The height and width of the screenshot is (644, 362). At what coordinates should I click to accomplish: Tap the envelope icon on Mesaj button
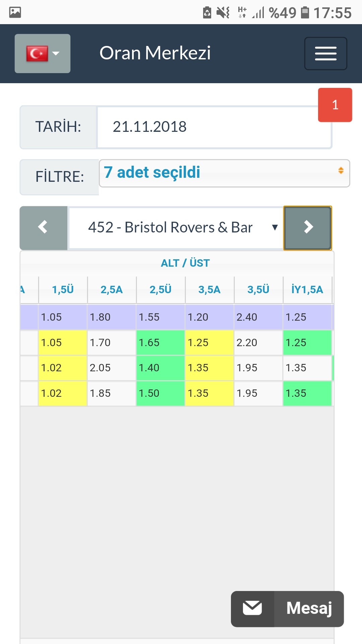point(252,608)
